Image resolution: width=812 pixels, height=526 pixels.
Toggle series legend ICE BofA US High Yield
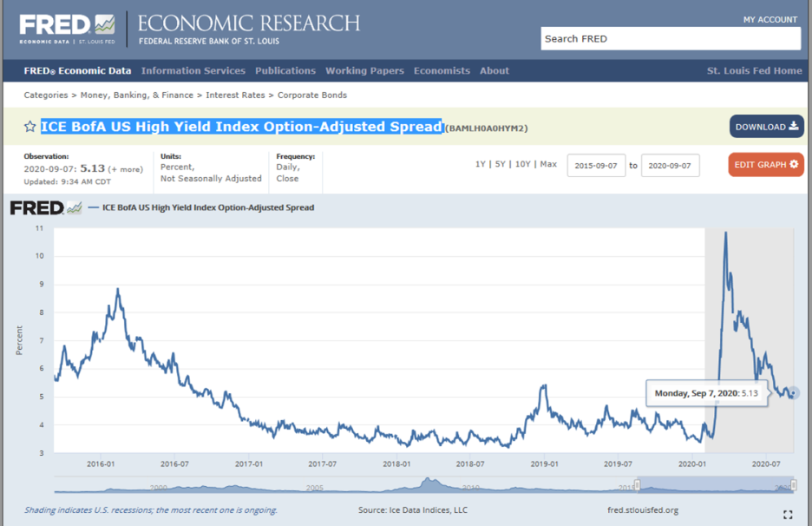coord(201,207)
